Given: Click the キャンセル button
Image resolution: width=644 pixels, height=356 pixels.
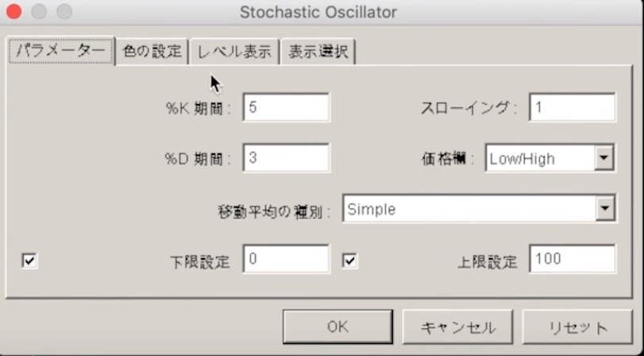Looking at the screenshot, I should (x=457, y=327).
